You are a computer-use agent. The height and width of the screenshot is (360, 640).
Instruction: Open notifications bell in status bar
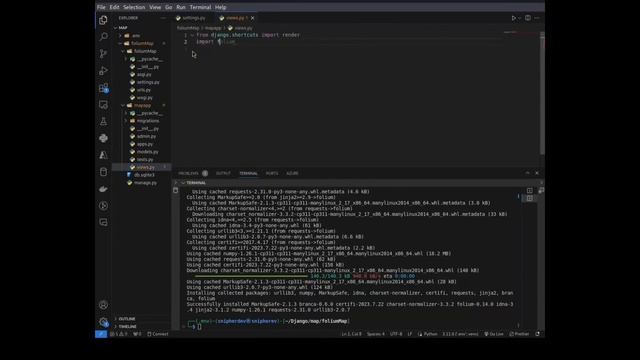538,334
